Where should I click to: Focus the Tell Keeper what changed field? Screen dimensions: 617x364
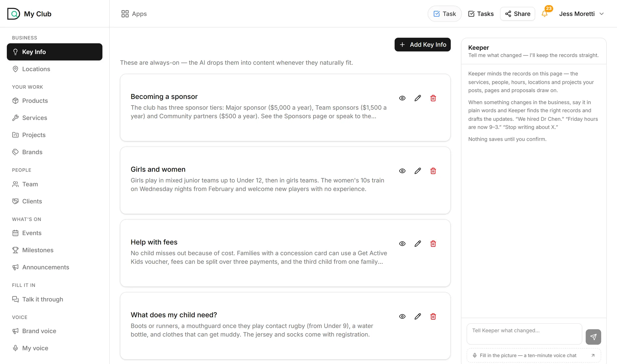click(524, 334)
